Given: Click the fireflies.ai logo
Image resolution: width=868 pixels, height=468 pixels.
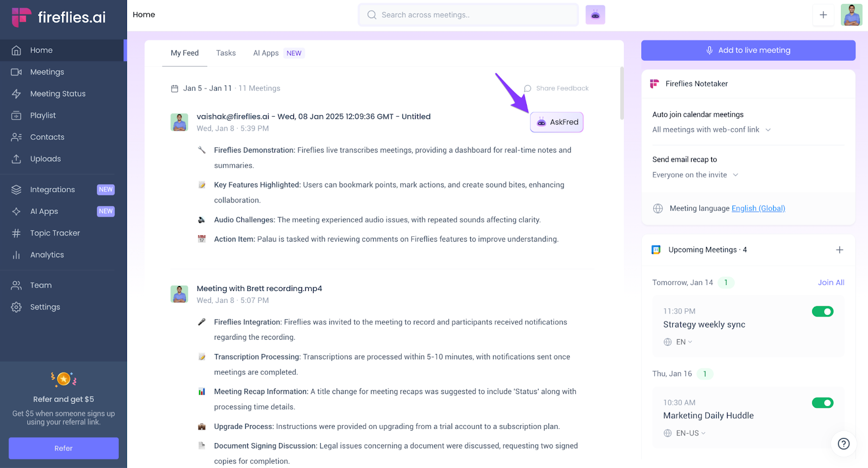Looking at the screenshot, I should [59, 17].
